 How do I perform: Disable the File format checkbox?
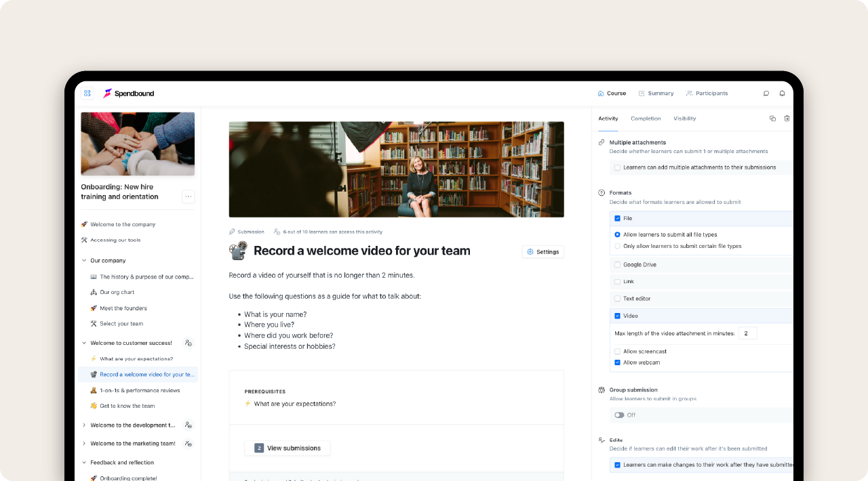click(617, 218)
